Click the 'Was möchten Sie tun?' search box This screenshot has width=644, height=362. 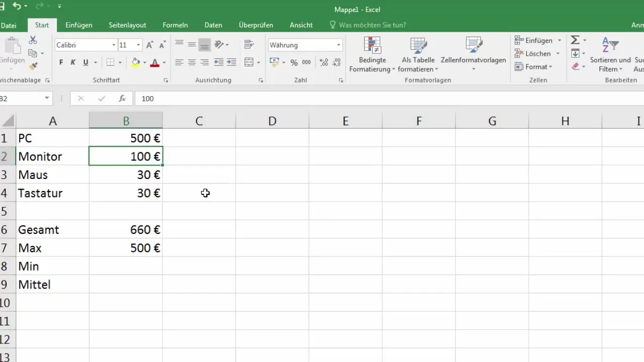click(368, 25)
